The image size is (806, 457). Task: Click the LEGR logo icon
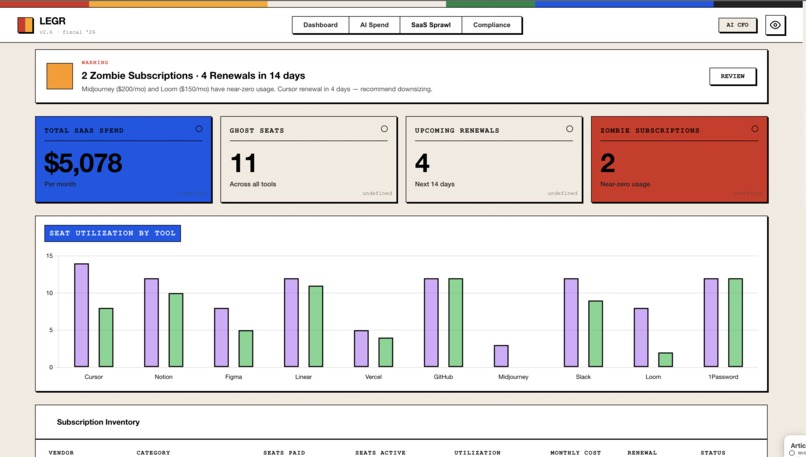pyautogui.click(x=25, y=25)
